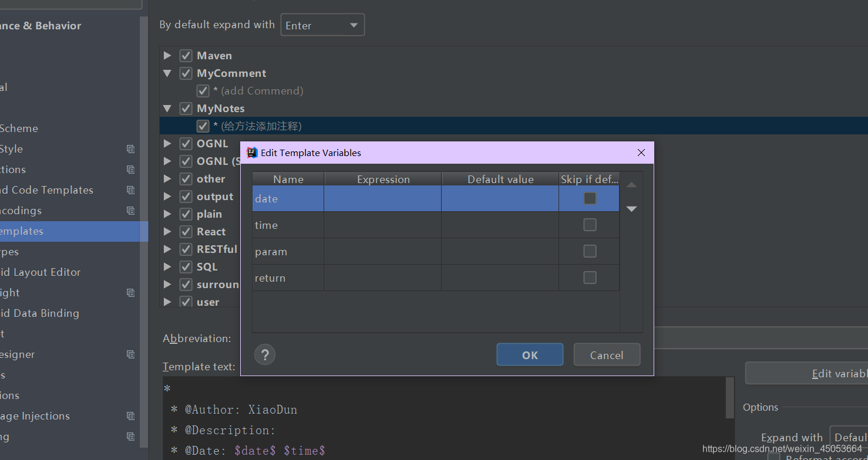Expand the user template group

[x=167, y=302]
